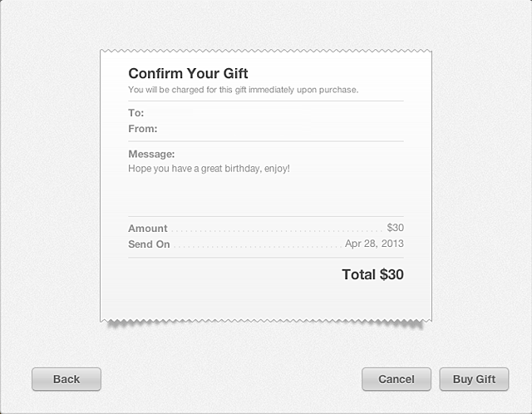Click the From: label

(143, 129)
